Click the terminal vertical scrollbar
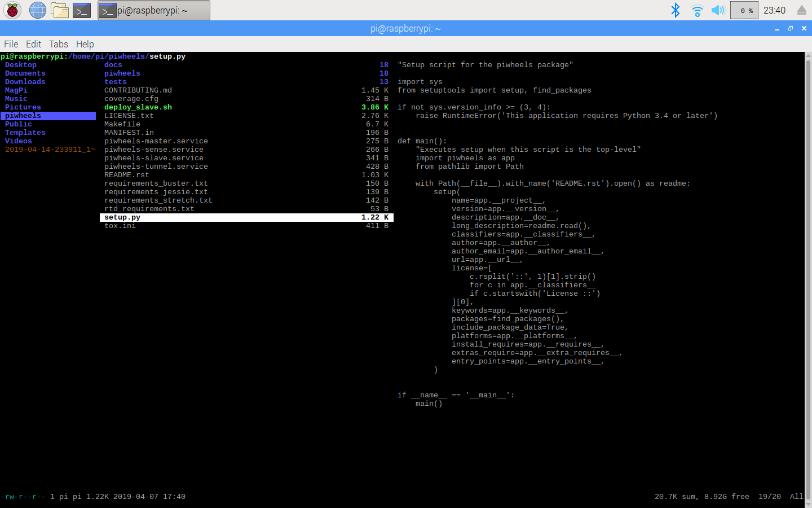 [808, 279]
